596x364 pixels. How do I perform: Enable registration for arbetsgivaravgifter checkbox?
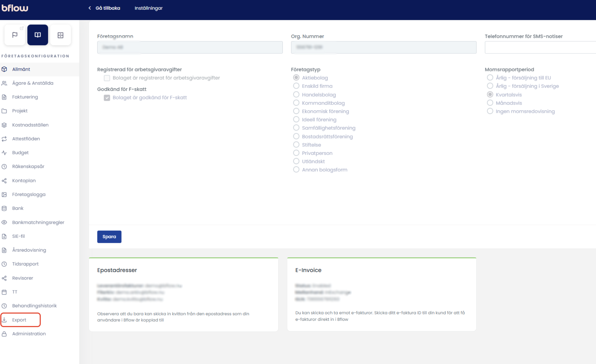click(x=107, y=78)
